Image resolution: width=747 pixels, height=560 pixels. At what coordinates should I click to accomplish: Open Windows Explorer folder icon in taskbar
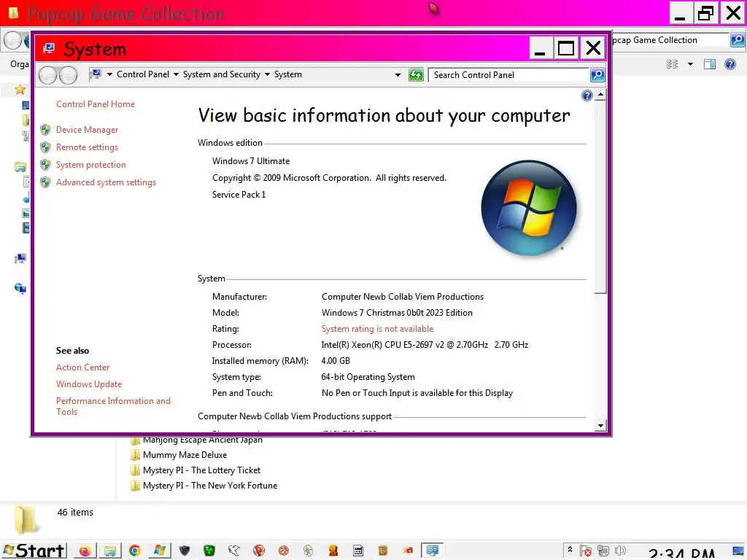(x=110, y=551)
